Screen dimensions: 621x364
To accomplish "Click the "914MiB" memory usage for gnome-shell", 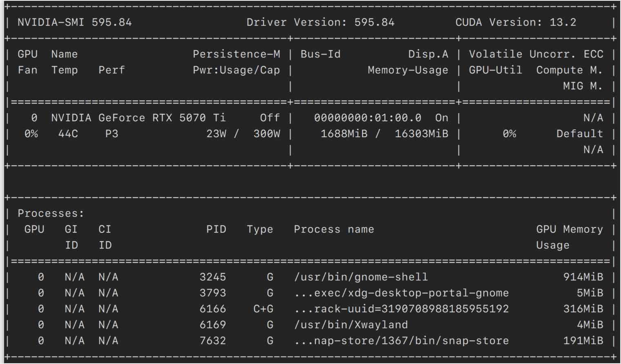I will [583, 277].
